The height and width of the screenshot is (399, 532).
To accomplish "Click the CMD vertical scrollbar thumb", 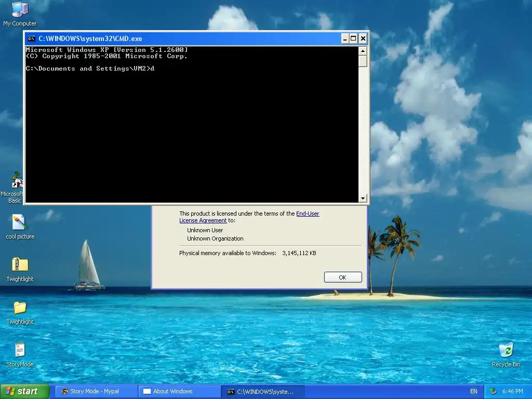I will click(x=363, y=61).
